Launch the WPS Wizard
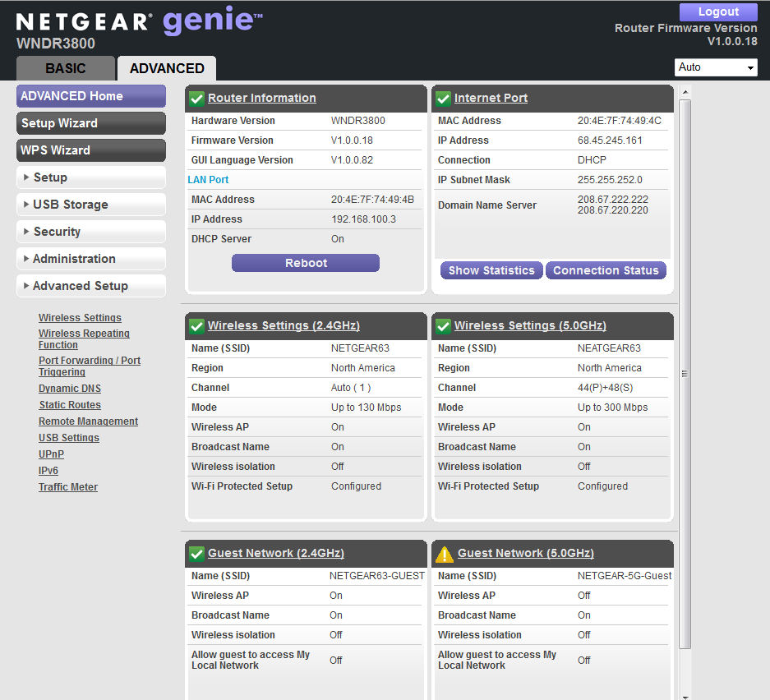Screen dimensions: 770x700 tap(91, 150)
